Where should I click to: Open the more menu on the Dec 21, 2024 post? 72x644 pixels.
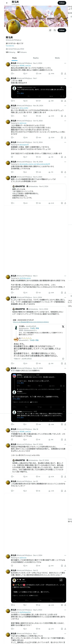(65, 368)
